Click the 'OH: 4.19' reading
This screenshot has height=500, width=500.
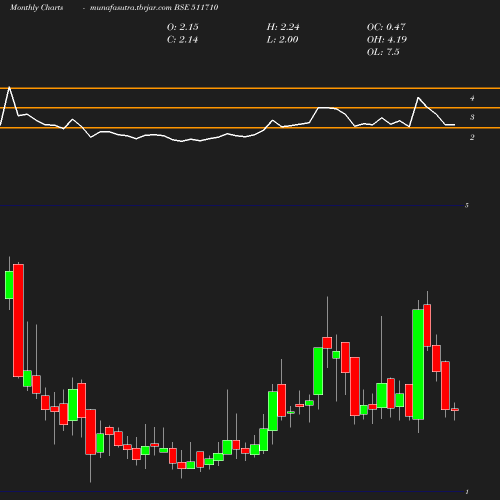coord(387,39)
